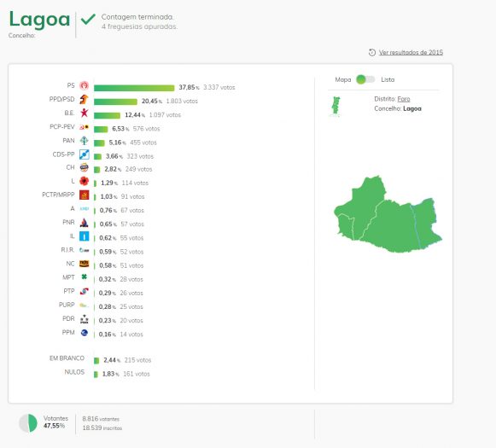Select the Mapa view label
The width and height of the screenshot is (496, 448).
point(343,79)
